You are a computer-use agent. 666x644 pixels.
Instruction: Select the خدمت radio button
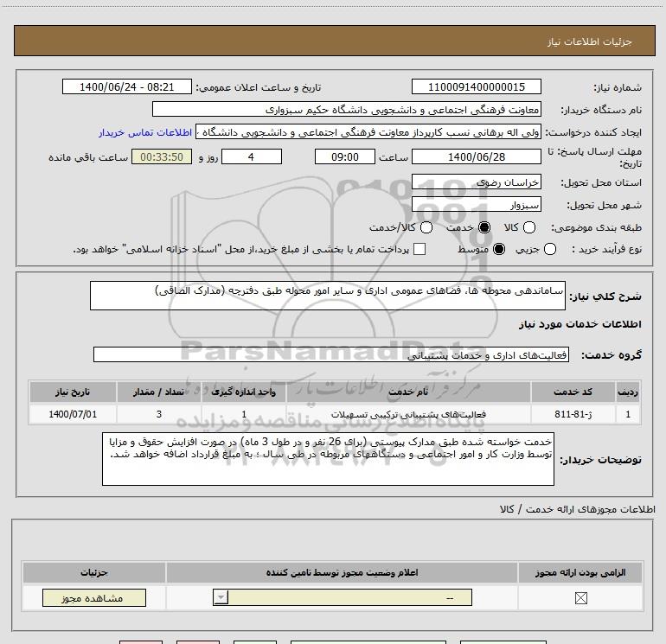coord(484,227)
